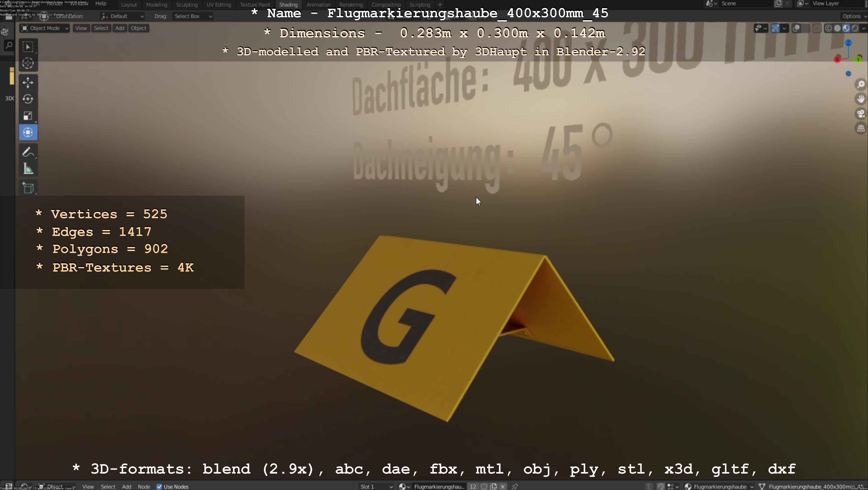The image size is (868, 490).
Task: Select the Rotate tool
Action: coord(28,99)
